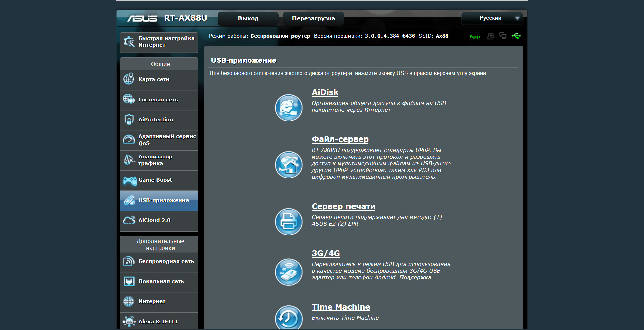Image resolution: width=644 pixels, height=330 pixels.
Task: Click the AiProtection shield lock icon
Action: pos(129,119)
